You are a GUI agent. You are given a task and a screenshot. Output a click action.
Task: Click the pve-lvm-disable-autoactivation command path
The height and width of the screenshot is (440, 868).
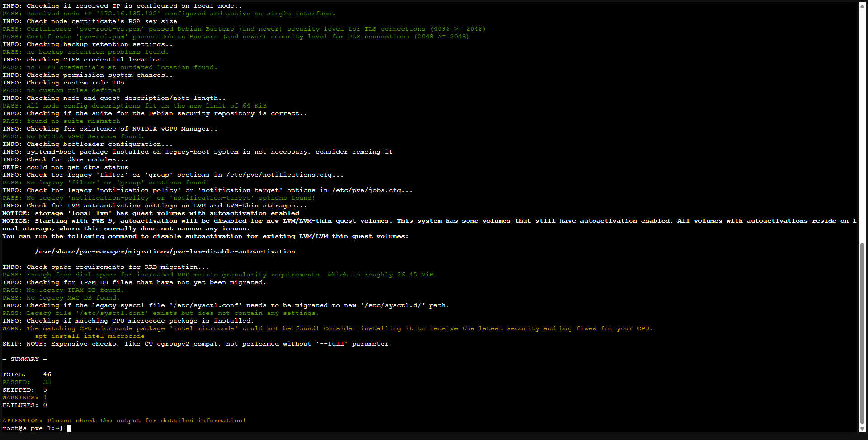pyautogui.click(x=165, y=252)
